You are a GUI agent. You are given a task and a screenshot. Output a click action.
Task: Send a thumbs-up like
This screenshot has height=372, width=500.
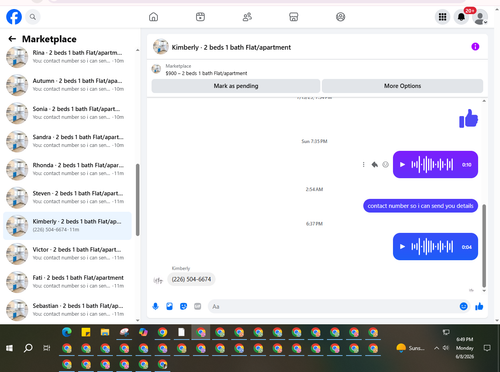[x=479, y=306]
